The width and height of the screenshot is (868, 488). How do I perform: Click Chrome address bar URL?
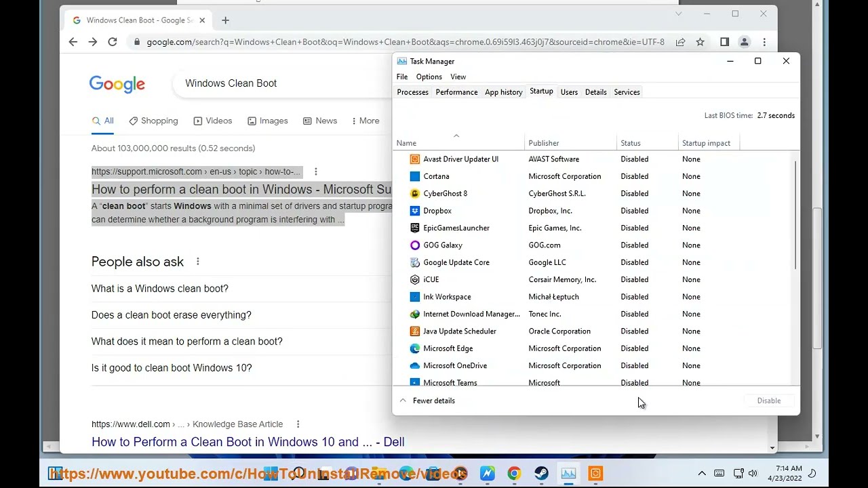click(x=406, y=42)
